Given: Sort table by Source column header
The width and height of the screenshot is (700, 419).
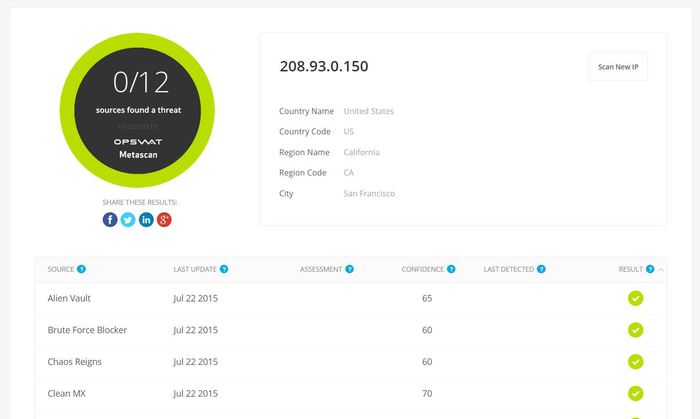Looking at the screenshot, I should pos(61,269).
